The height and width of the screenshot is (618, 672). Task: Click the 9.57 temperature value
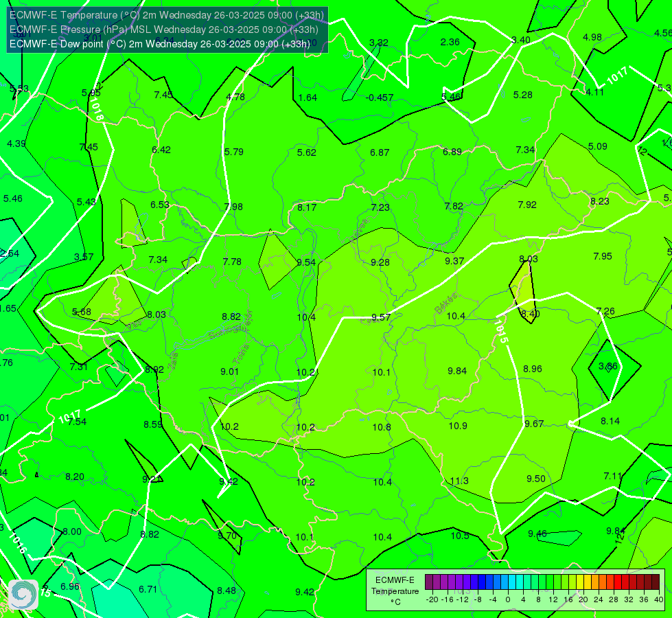(x=381, y=317)
